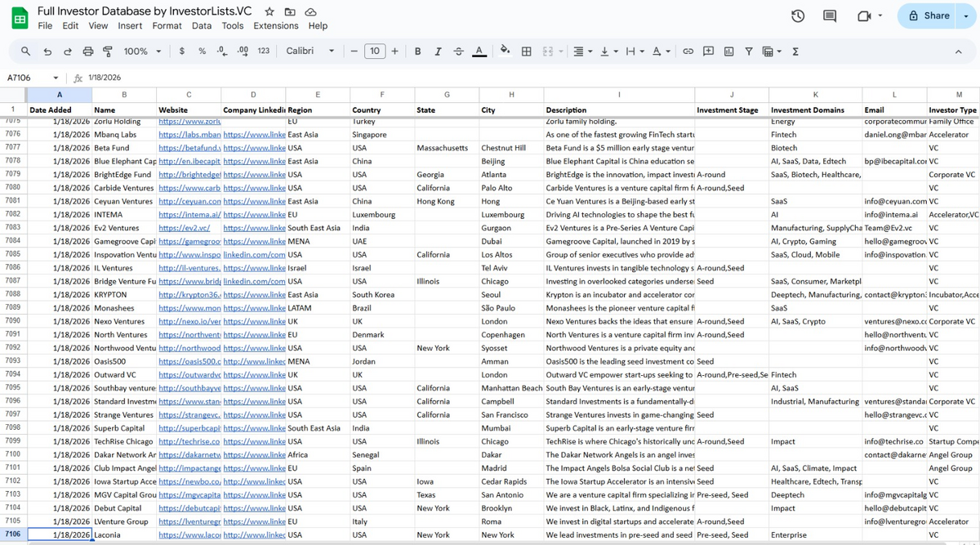Format selection as percent
This screenshot has height=545, width=980.
tap(200, 51)
